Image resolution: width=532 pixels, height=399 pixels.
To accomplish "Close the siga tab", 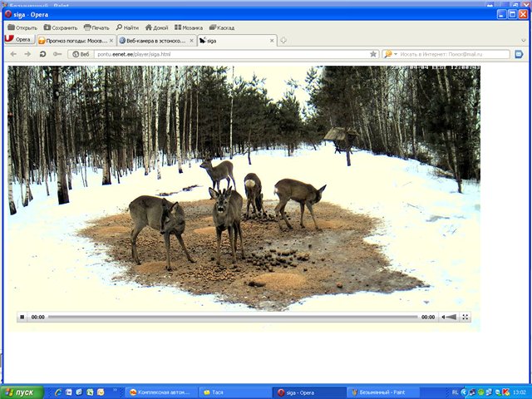I will coord(272,41).
